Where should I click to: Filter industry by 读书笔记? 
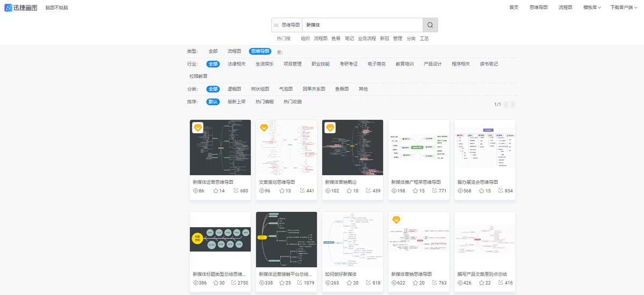489,63
